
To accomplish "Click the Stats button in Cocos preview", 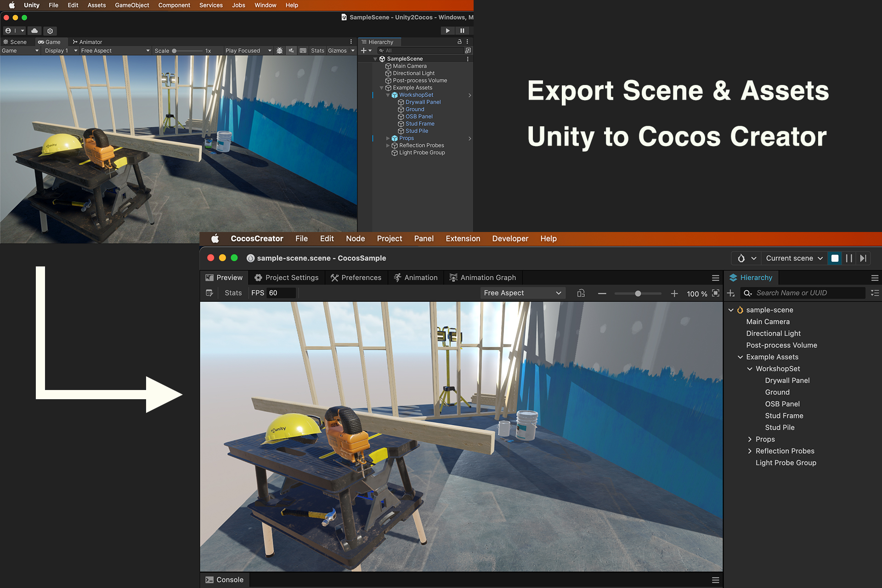I will 233,293.
